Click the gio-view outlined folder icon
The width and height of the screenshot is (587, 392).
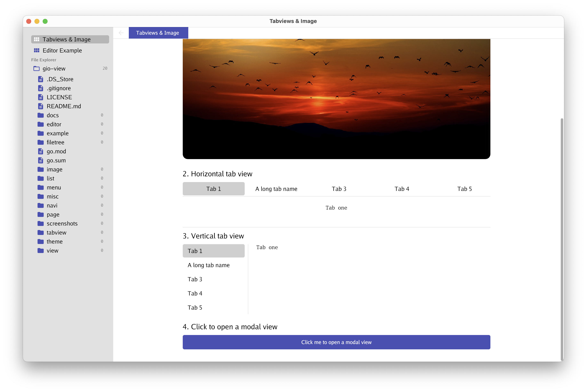(37, 68)
